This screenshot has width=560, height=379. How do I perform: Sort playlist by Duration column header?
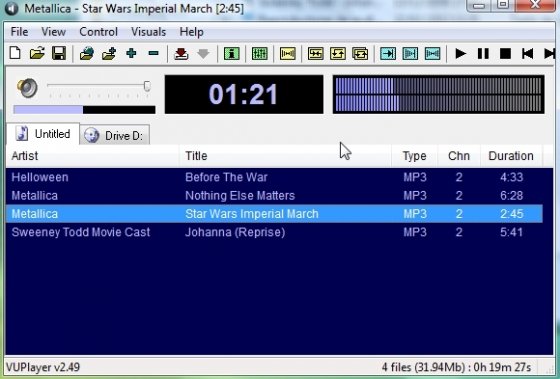tap(511, 156)
